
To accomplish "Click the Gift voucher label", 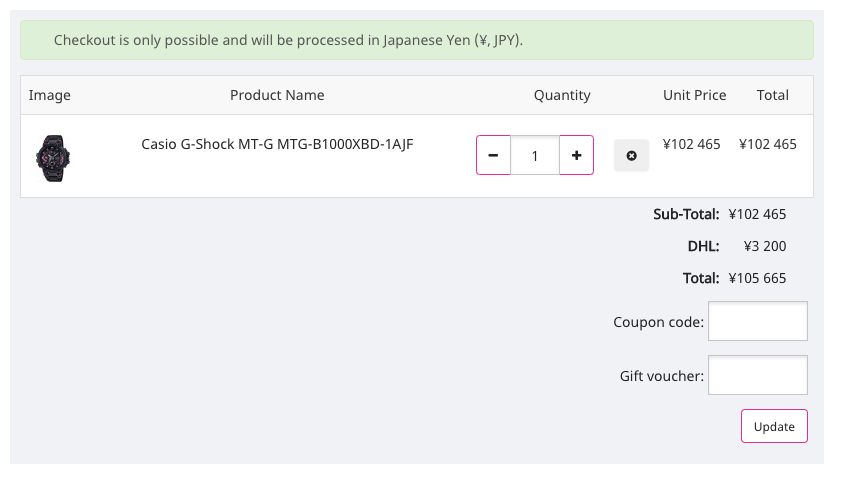I will pos(661,376).
